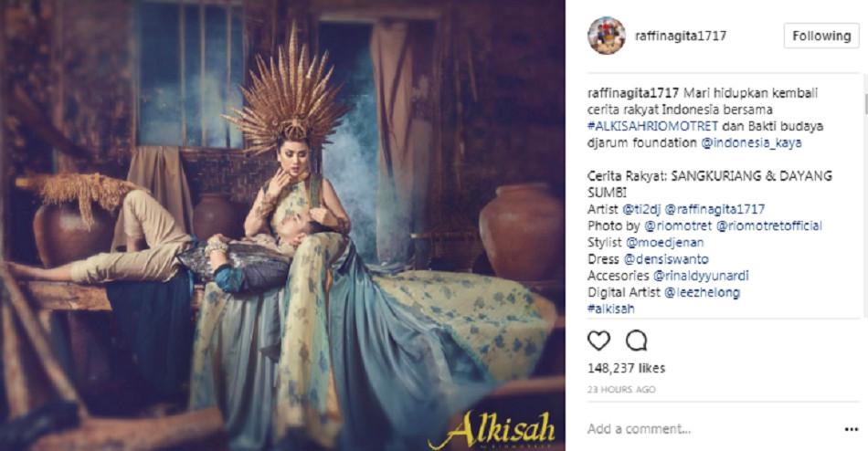Open the three-dots more options menu
Image resolution: width=868 pixels, height=451 pixels.
tap(851, 429)
